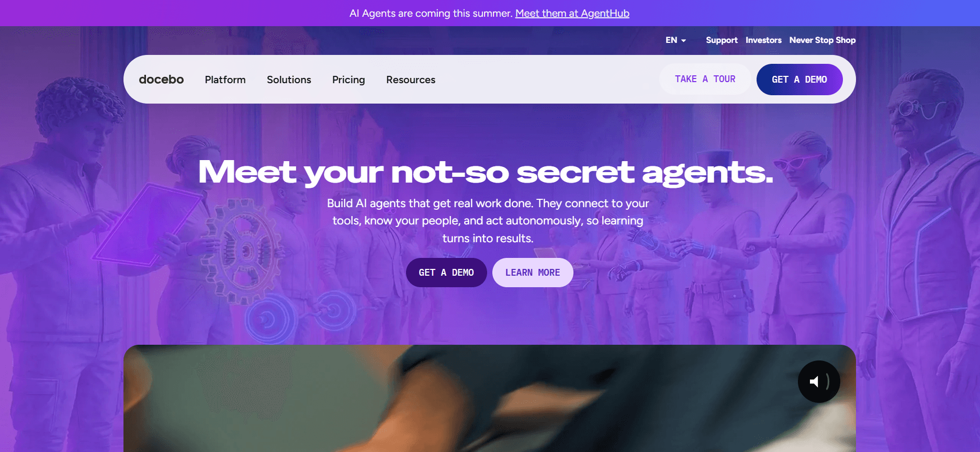Go to the docebo logo home link

point(161,80)
